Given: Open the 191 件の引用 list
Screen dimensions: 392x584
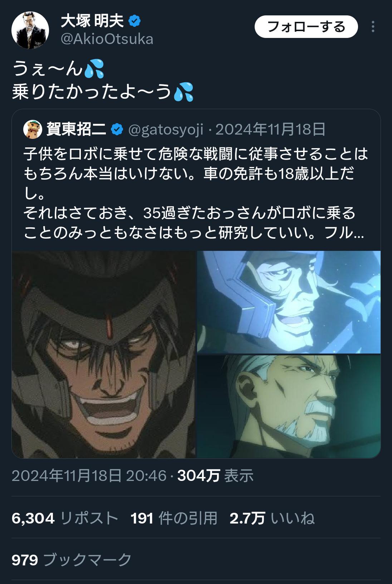Looking at the screenshot, I should point(174,518).
